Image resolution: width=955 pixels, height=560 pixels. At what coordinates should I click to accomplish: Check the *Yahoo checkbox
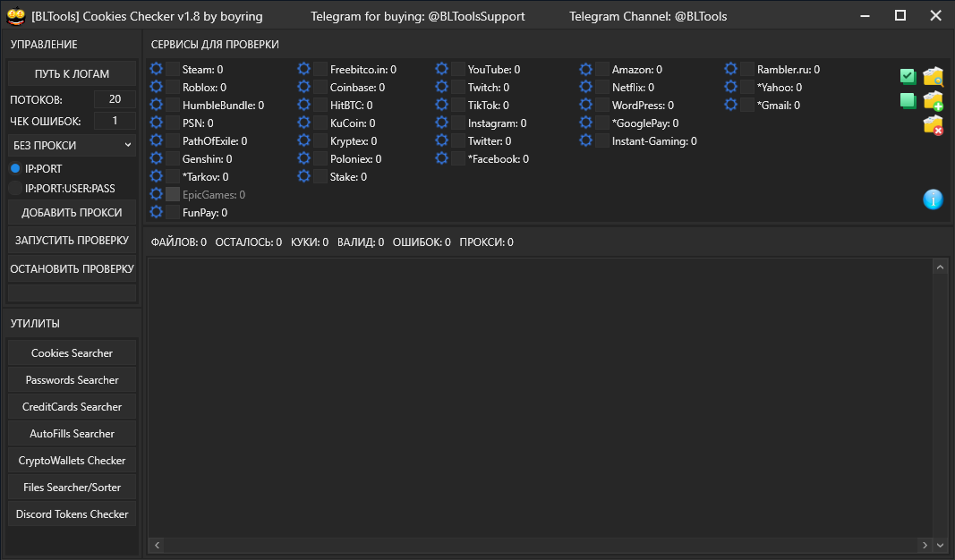click(x=747, y=87)
